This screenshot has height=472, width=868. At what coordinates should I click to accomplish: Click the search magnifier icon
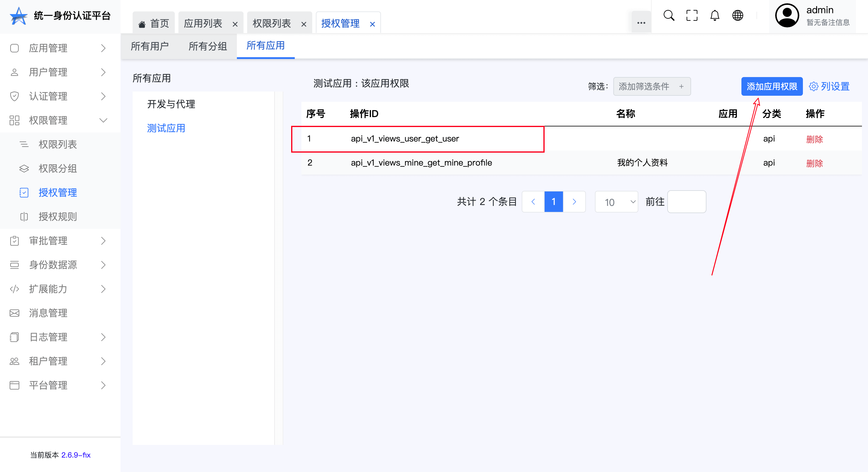pos(668,15)
